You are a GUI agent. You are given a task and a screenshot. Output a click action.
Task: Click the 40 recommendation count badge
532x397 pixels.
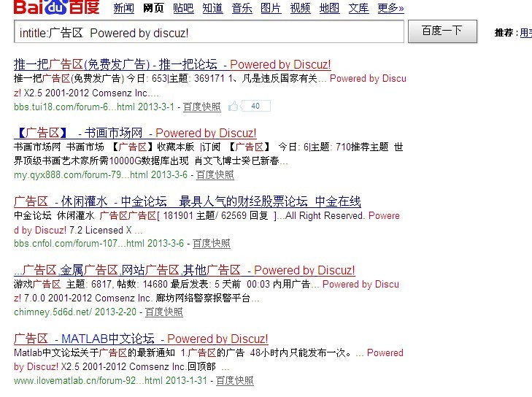pyautogui.click(x=255, y=107)
